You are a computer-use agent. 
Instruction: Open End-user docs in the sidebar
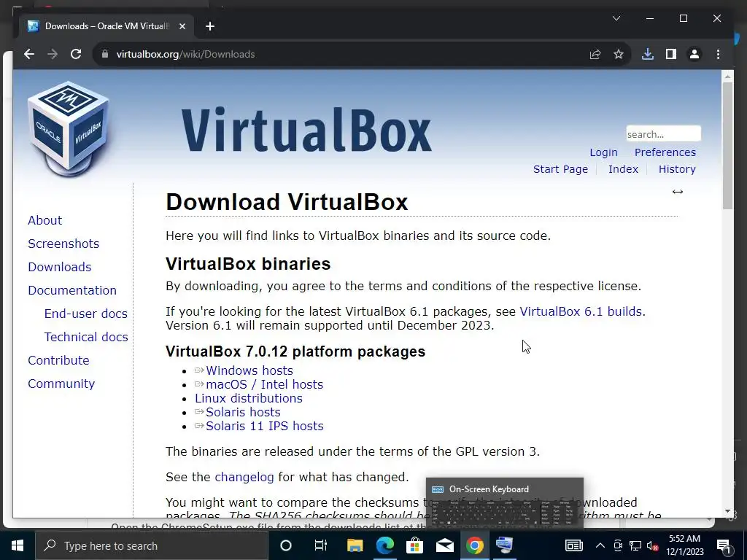tap(86, 314)
